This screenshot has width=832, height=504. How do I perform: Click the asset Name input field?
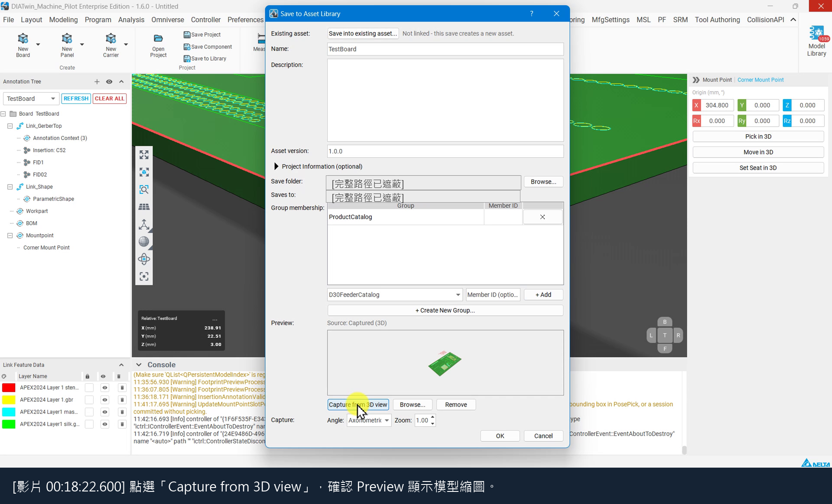pyautogui.click(x=445, y=49)
